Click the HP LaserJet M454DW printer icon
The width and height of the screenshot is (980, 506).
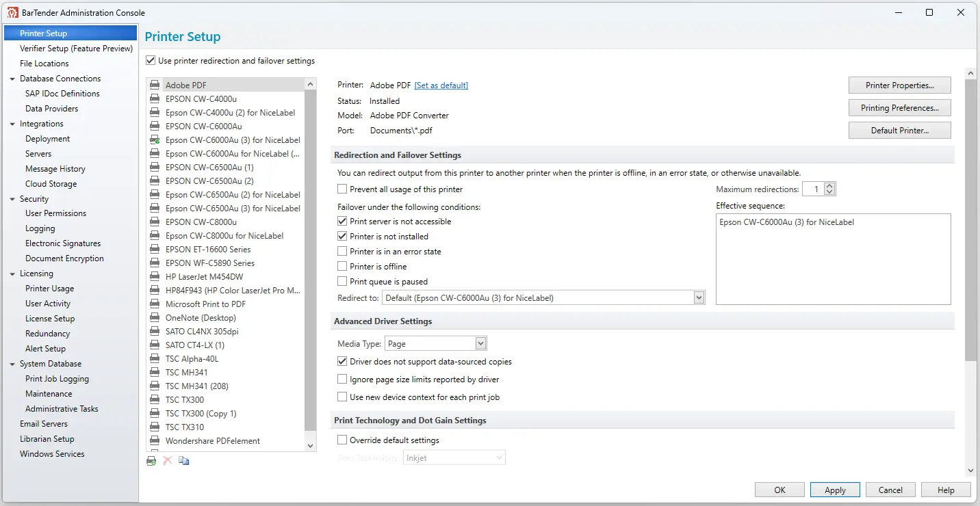pyautogui.click(x=155, y=277)
